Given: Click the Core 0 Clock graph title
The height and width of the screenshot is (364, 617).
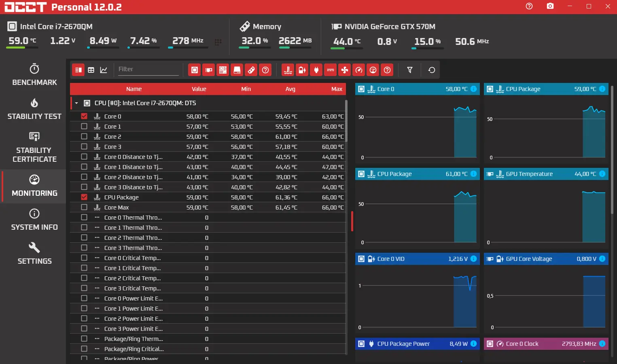Looking at the screenshot, I should click(522, 344).
